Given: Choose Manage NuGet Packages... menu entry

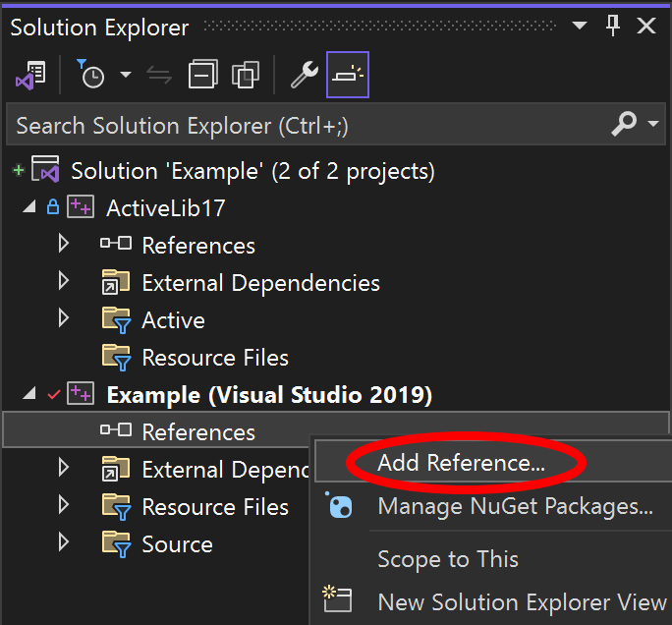Looking at the screenshot, I should point(515,507).
